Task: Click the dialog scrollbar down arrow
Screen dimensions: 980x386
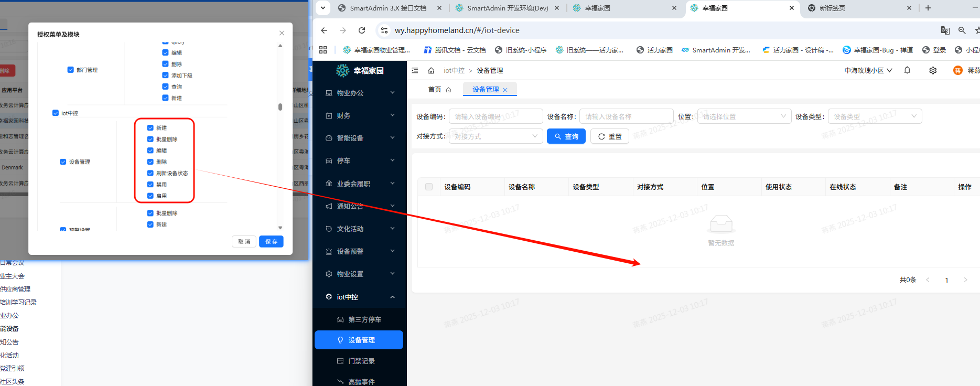Action: coord(280,228)
